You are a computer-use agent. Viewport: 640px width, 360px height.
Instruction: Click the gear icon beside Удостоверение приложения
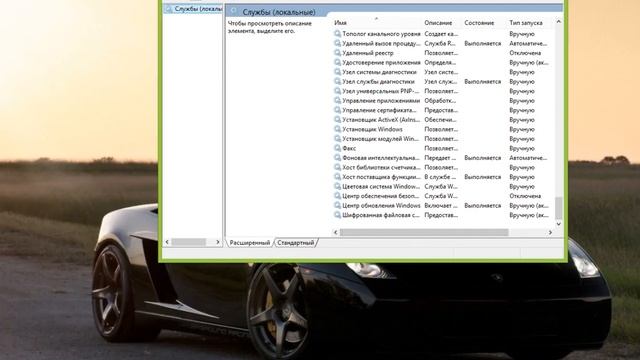pyautogui.click(x=338, y=62)
